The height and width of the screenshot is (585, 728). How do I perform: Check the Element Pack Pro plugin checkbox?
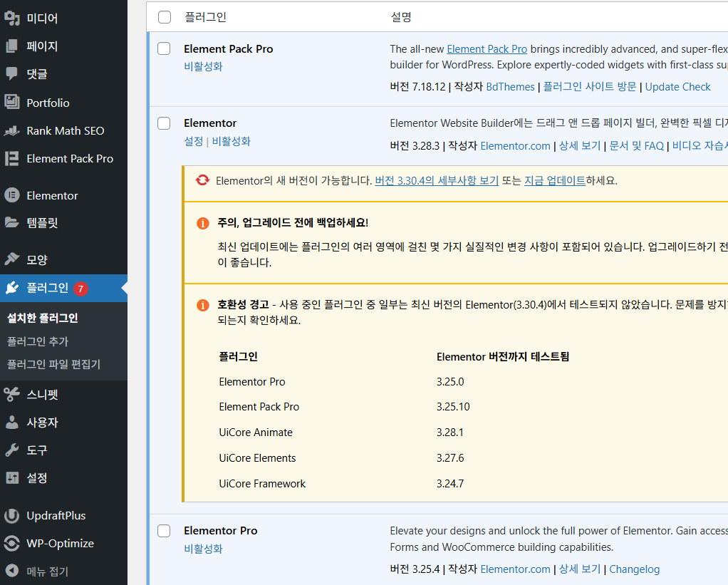point(164,48)
